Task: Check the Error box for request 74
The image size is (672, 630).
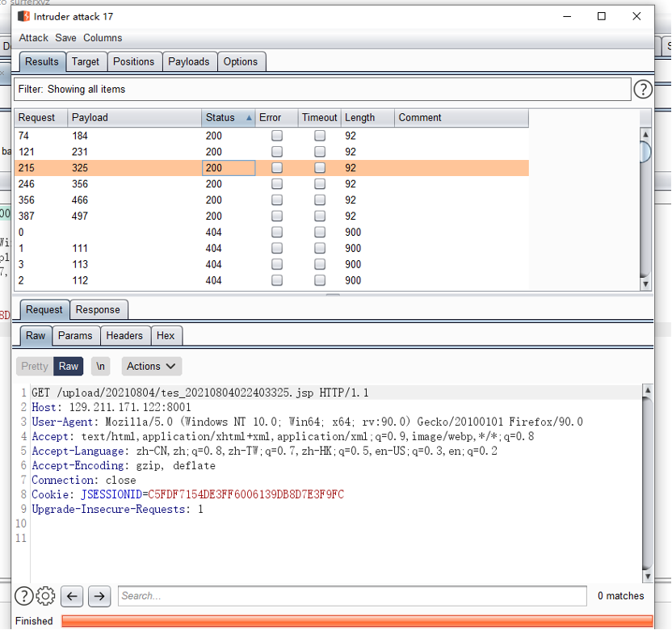Action: click(x=277, y=136)
